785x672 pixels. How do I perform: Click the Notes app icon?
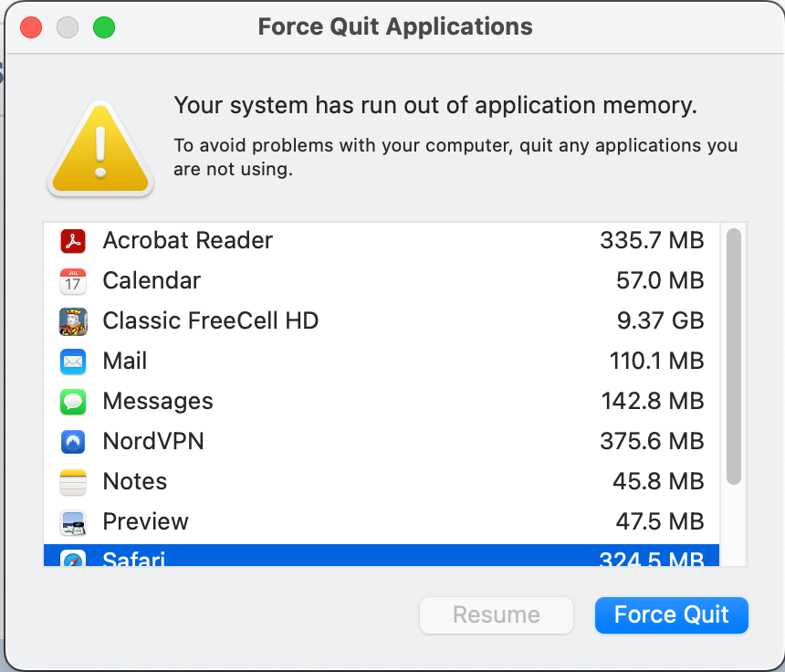pyautogui.click(x=73, y=482)
